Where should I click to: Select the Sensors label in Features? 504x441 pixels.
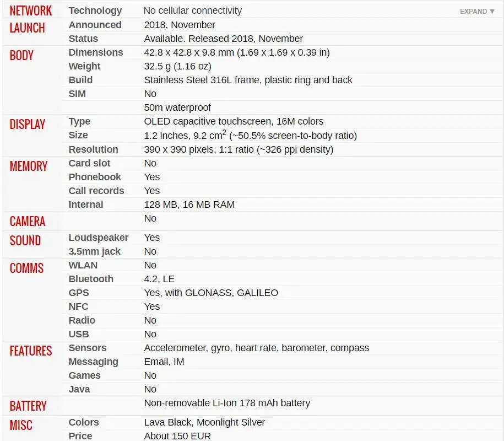click(88, 348)
